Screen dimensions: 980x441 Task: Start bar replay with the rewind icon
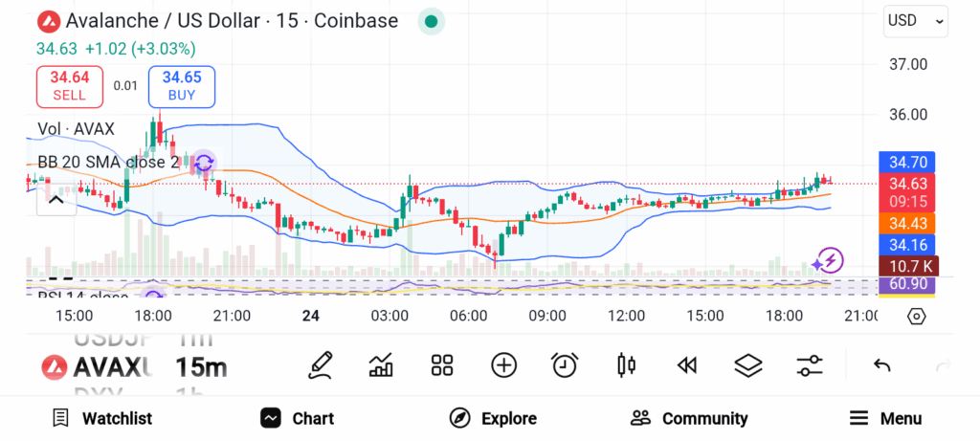tap(686, 365)
